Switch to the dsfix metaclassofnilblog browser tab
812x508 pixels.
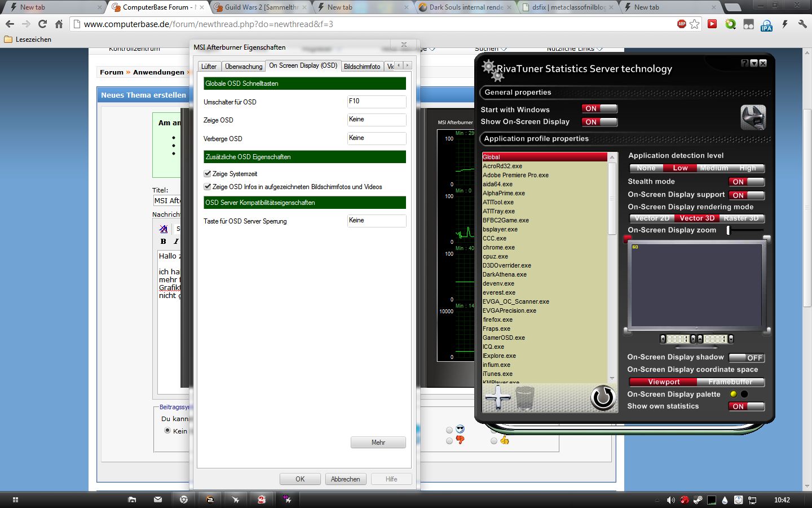click(x=569, y=7)
